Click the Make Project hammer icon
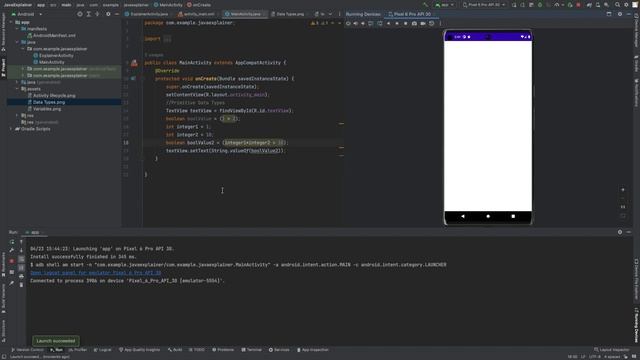This screenshot has height=360, width=640. click(426, 5)
